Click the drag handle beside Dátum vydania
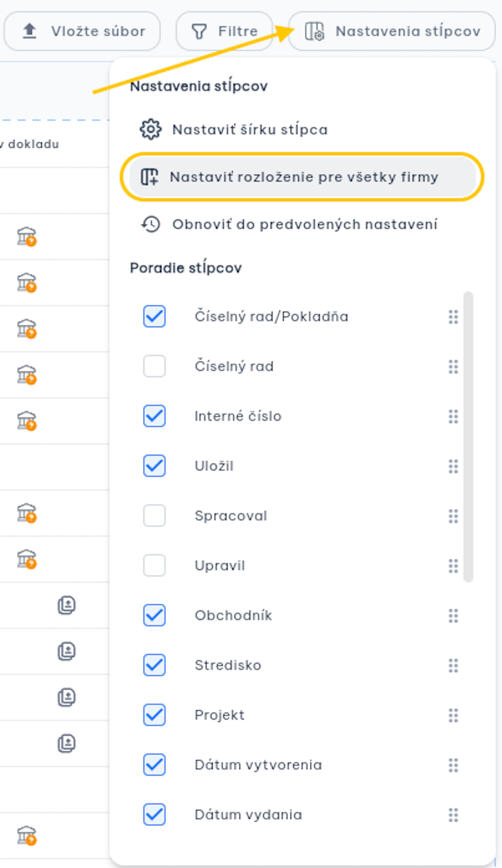This screenshot has height=868, width=502. [453, 815]
